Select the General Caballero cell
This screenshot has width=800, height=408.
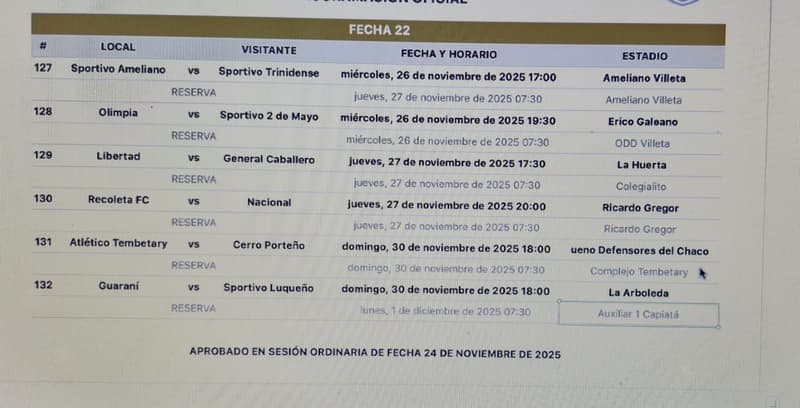coord(269,158)
